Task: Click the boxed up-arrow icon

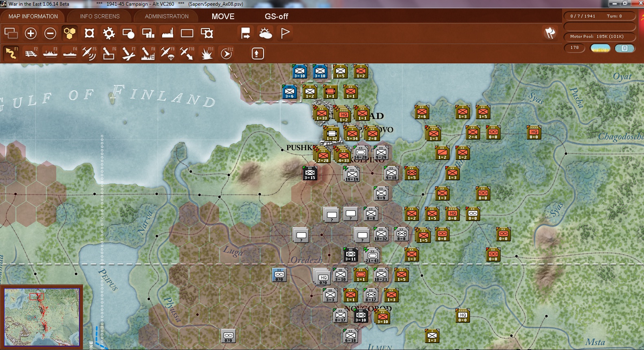Action: pos(257,53)
